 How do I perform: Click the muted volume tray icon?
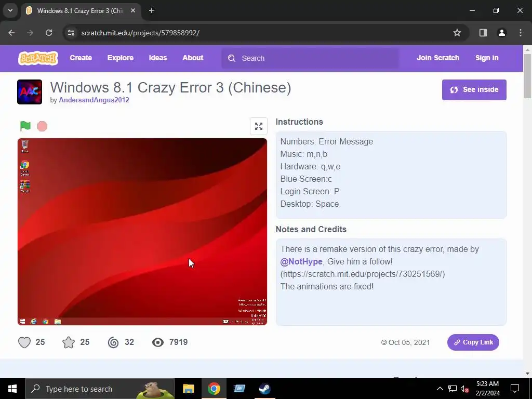click(x=464, y=389)
